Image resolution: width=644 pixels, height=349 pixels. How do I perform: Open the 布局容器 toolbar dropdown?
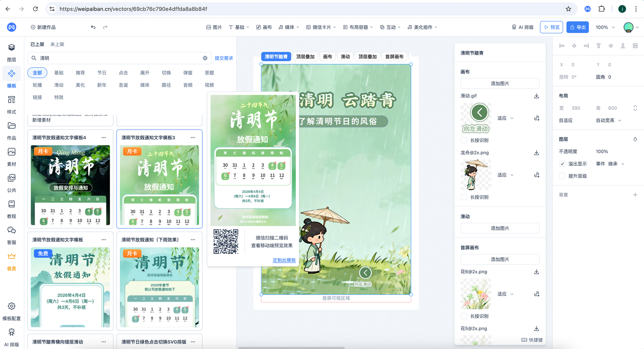(x=358, y=27)
